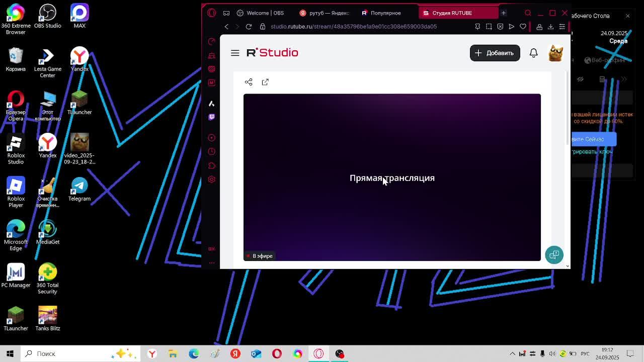Open the taskbar clock and calendar
Image resolution: width=644 pixels, height=362 pixels.
607,353
